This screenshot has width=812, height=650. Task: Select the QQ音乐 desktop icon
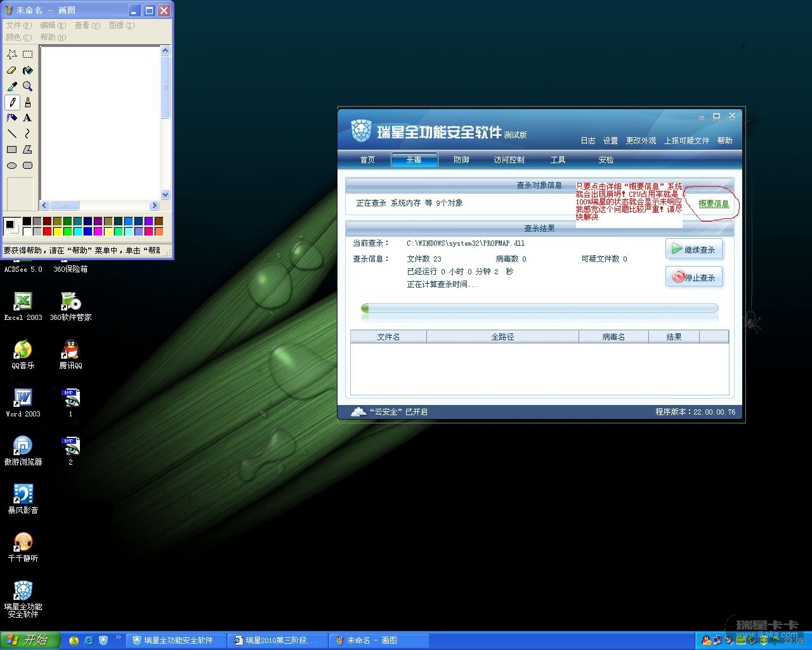[x=23, y=355]
